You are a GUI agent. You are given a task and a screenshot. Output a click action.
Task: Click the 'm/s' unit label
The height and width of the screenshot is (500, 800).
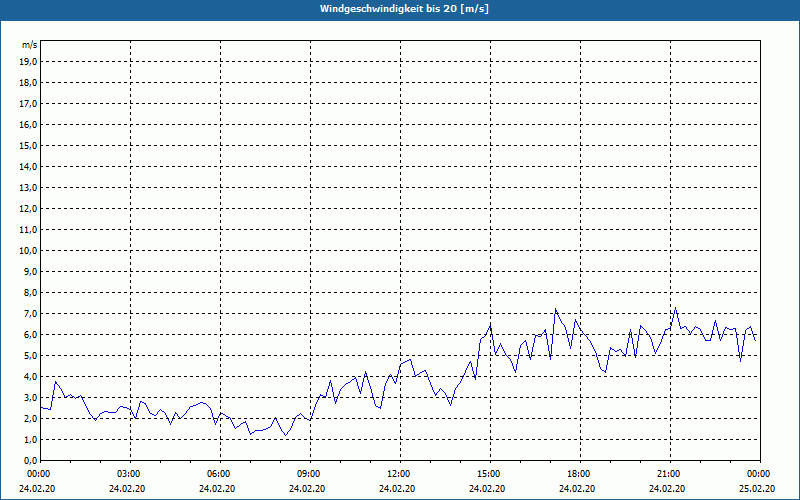coord(30,45)
